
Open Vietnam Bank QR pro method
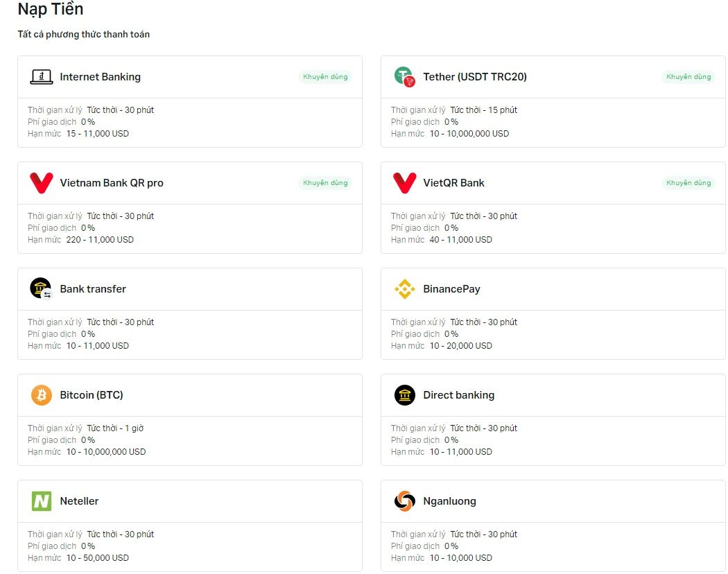[x=190, y=207]
